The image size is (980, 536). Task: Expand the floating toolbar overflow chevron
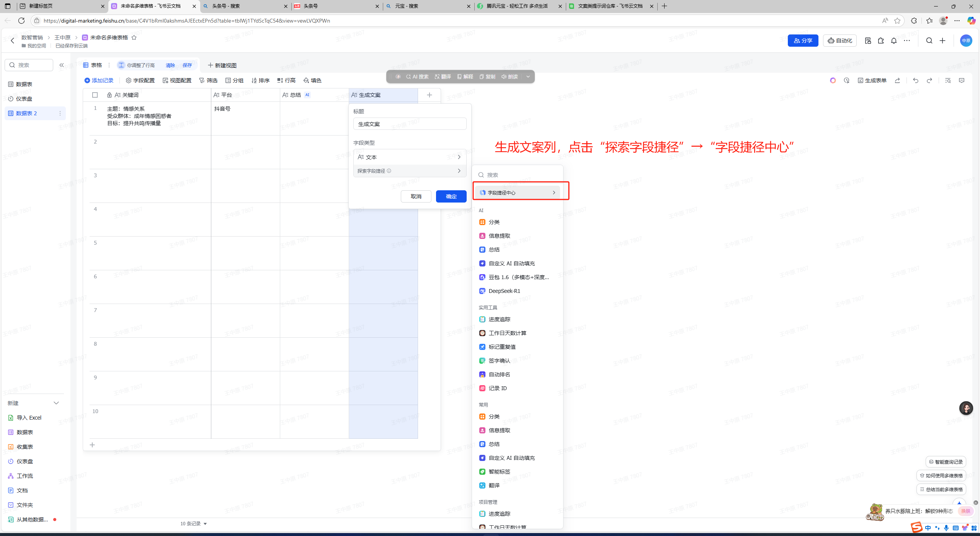[528, 76]
